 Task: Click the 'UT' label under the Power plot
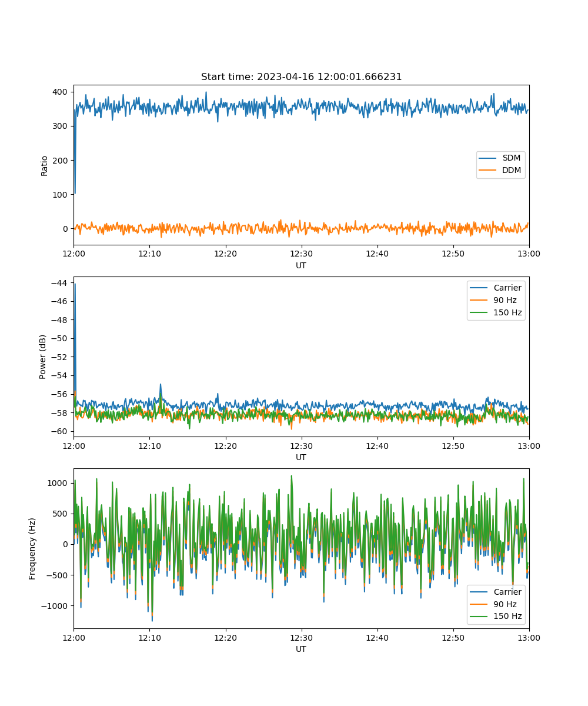tap(301, 457)
